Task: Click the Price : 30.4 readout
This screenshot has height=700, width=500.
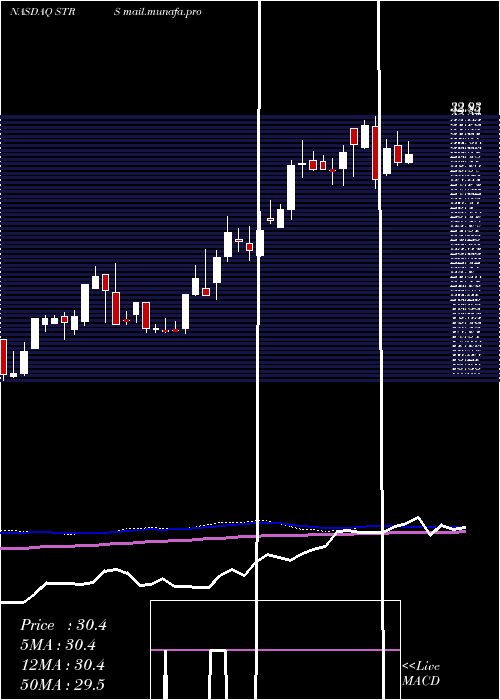Action: click(63, 625)
